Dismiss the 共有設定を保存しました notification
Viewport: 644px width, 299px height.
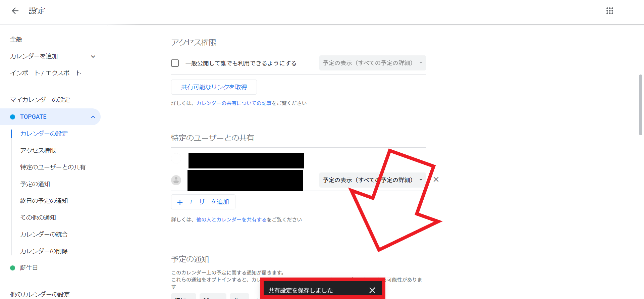coord(372,290)
